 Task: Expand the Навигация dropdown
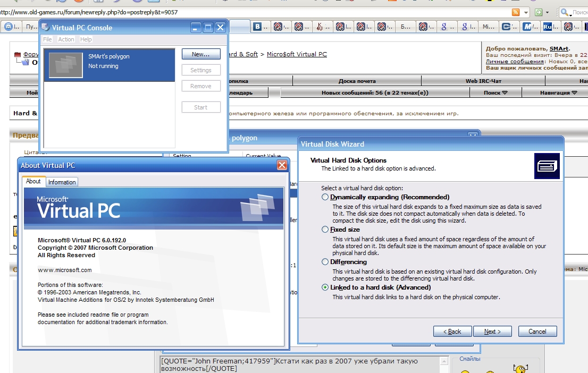pos(558,92)
